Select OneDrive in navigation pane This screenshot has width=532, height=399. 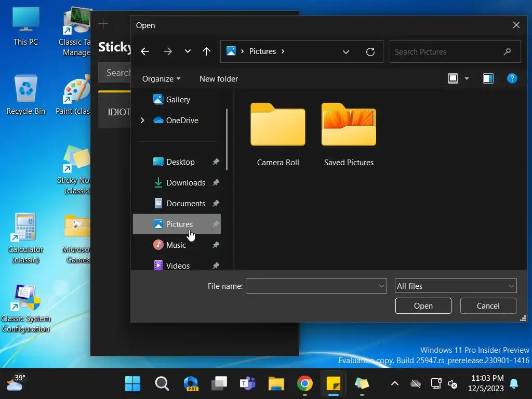point(177,121)
